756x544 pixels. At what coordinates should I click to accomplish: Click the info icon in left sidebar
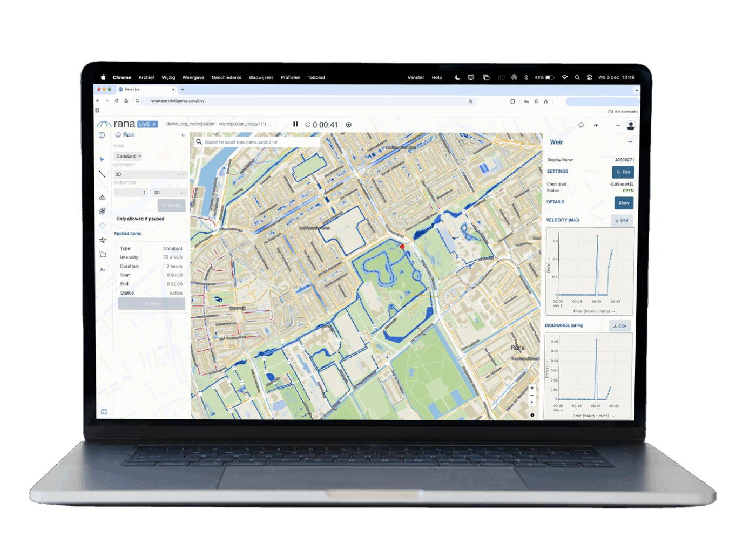(102, 135)
